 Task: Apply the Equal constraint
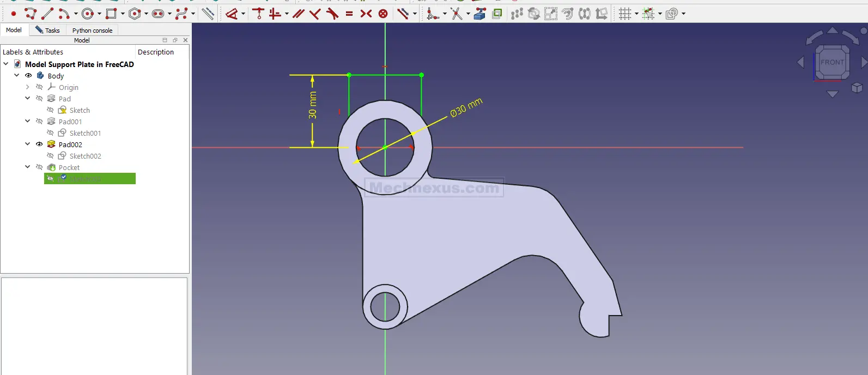pos(349,14)
